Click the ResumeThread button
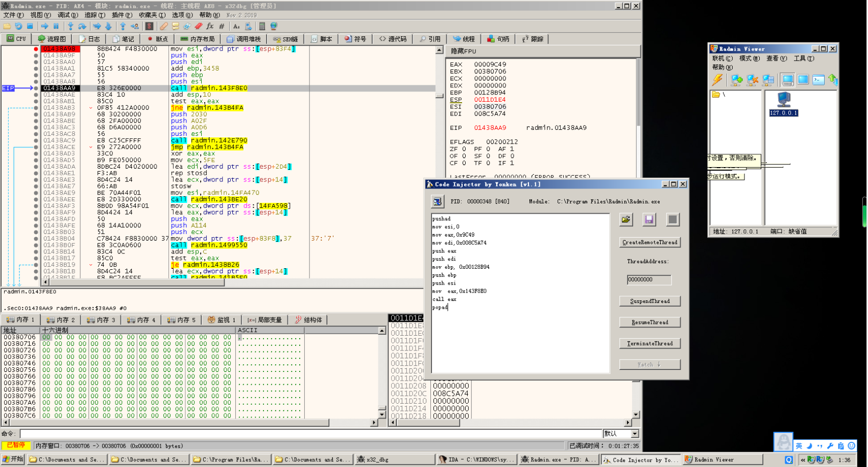This screenshot has width=868, height=467. [649, 322]
